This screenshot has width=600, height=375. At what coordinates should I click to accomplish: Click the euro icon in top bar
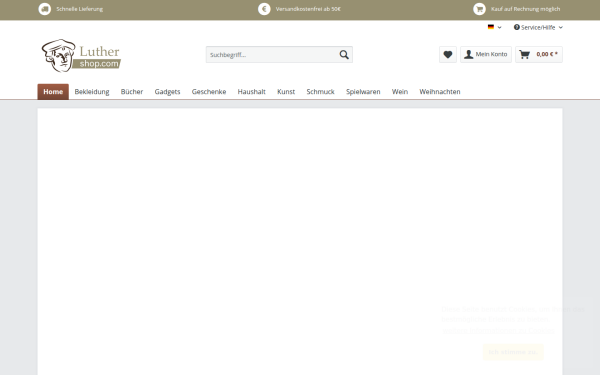tap(264, 9)
